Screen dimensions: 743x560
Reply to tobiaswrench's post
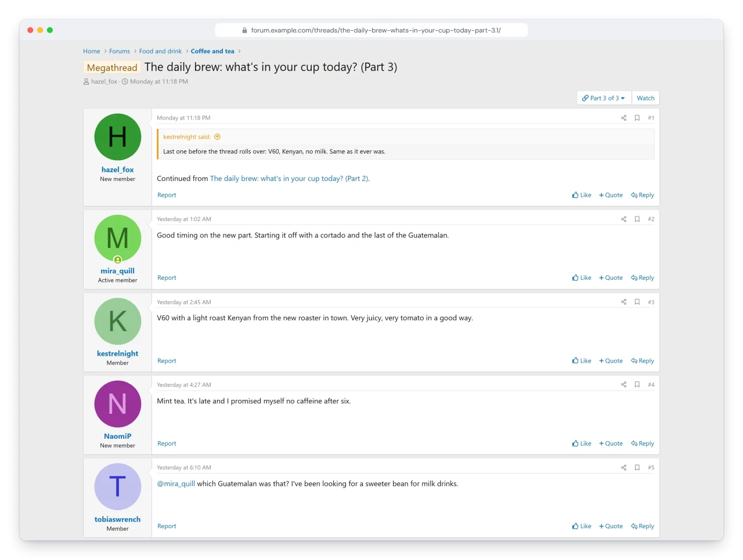[643, 526]
